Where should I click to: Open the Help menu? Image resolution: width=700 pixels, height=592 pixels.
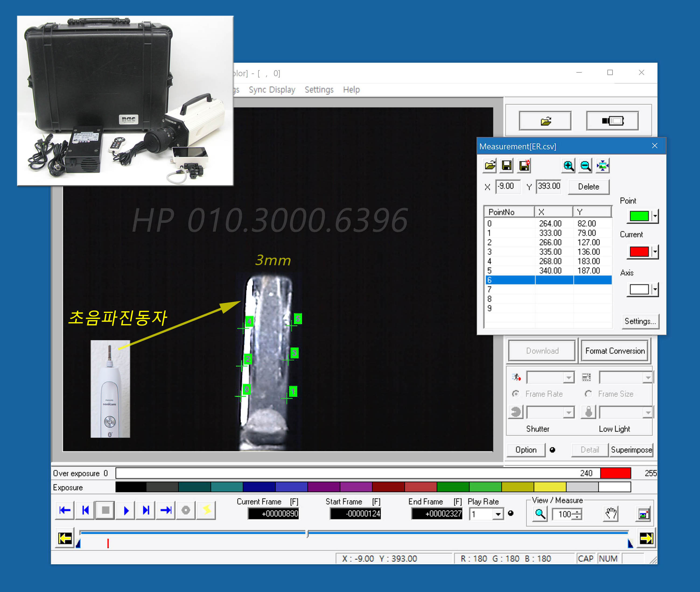click(x=351, y=90)
